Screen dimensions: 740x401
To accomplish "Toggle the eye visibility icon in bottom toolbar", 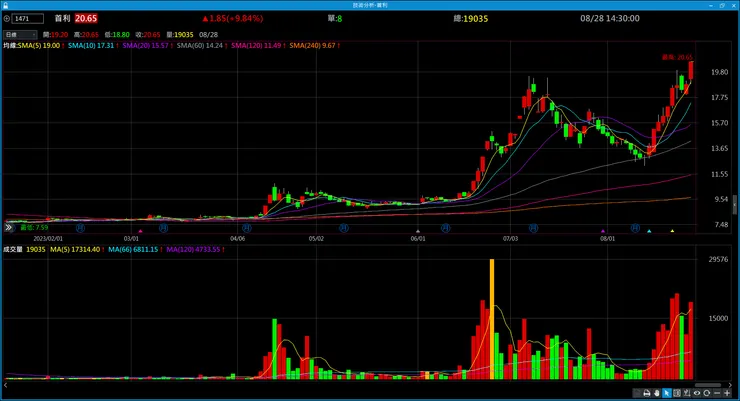I will coord(697,393).
